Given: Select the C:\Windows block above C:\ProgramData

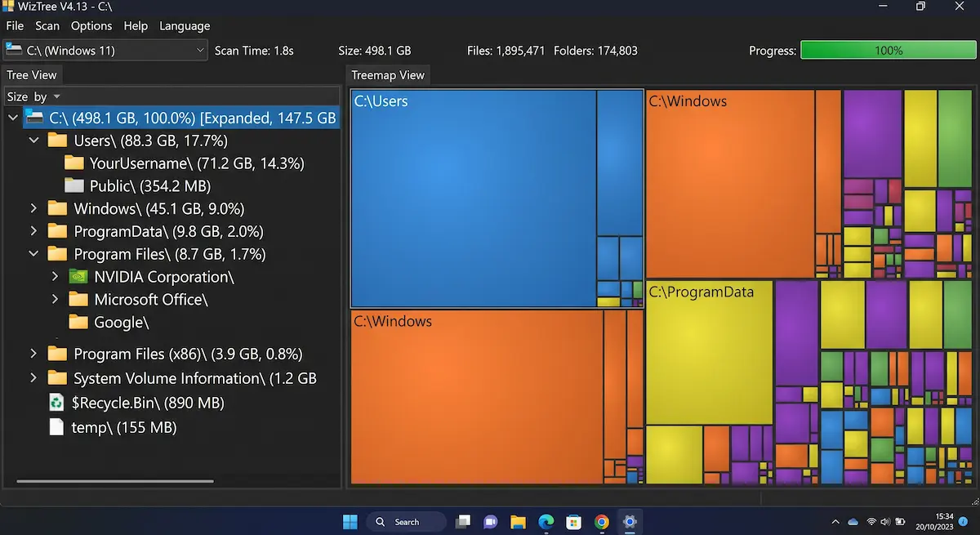Looking at the screenshot, I should coord(730,184).
